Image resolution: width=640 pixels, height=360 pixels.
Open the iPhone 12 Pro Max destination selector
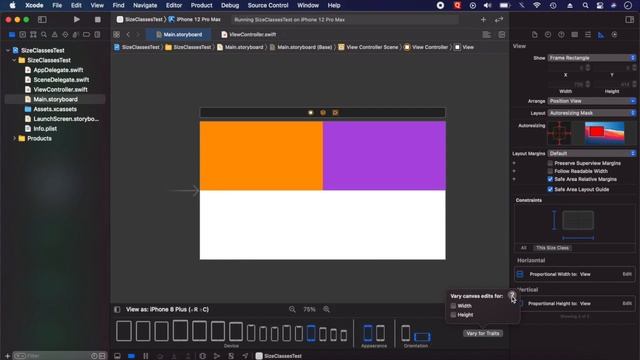tap(195, 20)
